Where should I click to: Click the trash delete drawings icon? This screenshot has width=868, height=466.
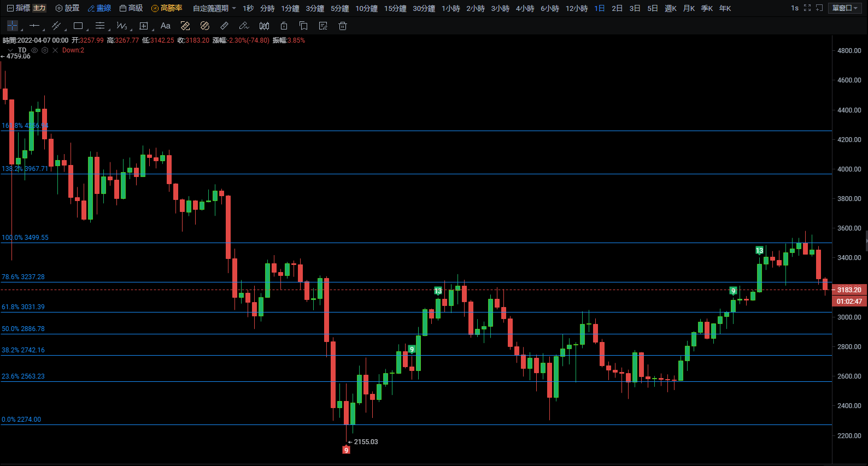tap(343, 26)
